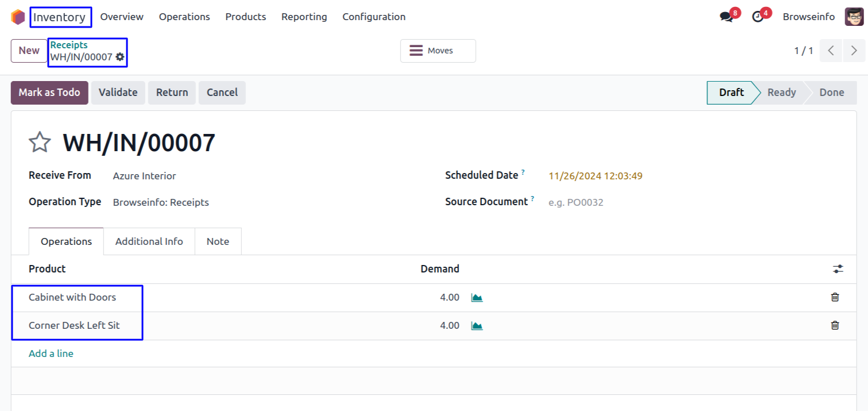868x411 pixels.
Task: Click the user avatar picture
Action: click(x=854, y=17)
